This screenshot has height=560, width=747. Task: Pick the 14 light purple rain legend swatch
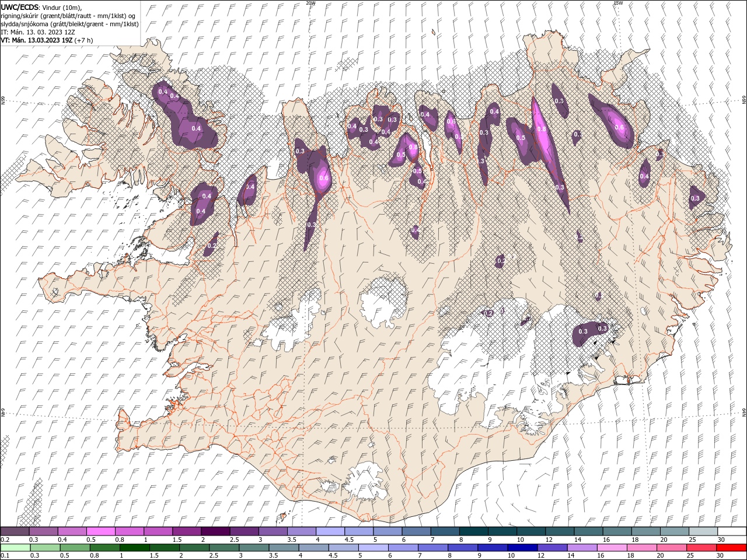pos(582,548)
